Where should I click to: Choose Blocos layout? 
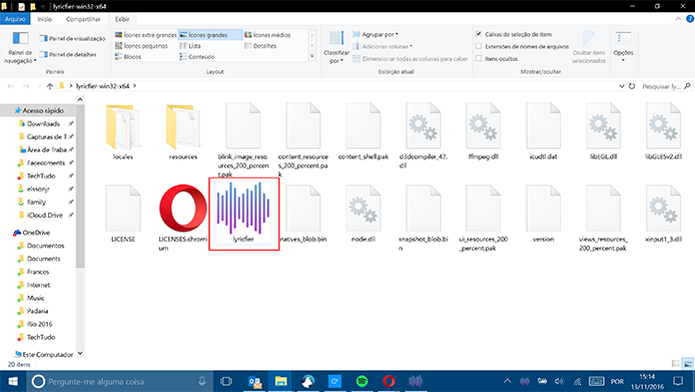tap(128, 57)
